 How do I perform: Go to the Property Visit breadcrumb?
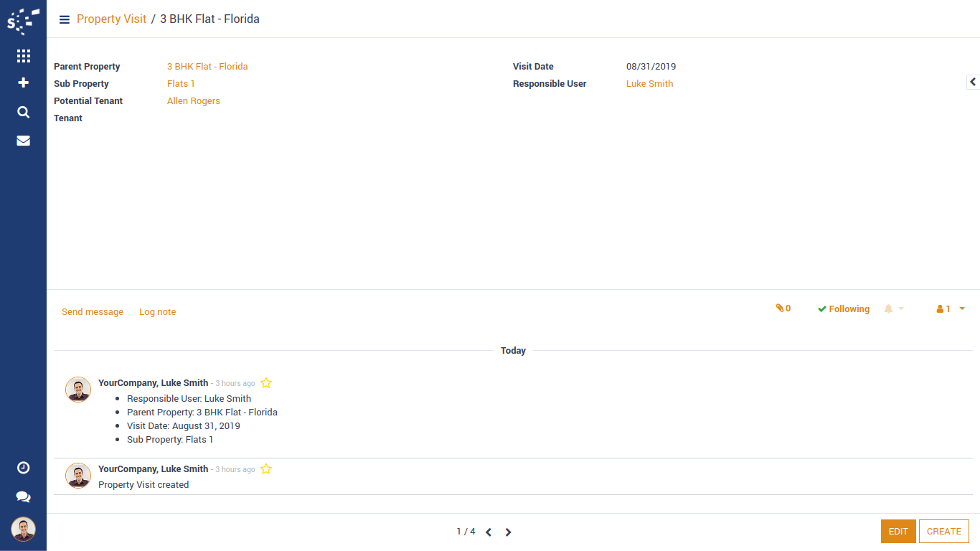111,19
